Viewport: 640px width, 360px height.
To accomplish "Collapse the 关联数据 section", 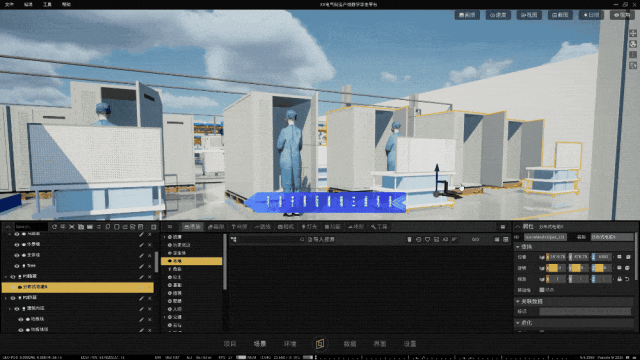I will click(518, 301).
